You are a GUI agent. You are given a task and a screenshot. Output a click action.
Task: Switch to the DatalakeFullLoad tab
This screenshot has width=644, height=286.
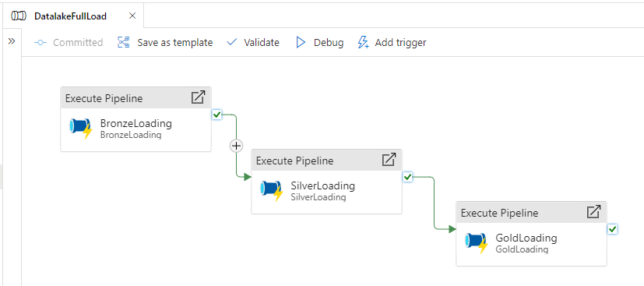pos(72,16)
